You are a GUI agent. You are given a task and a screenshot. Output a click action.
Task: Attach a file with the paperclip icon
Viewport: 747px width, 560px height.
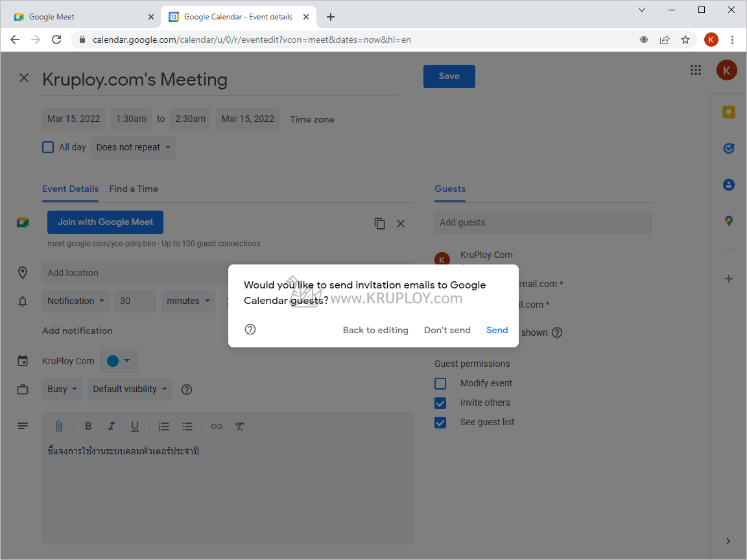59,426
